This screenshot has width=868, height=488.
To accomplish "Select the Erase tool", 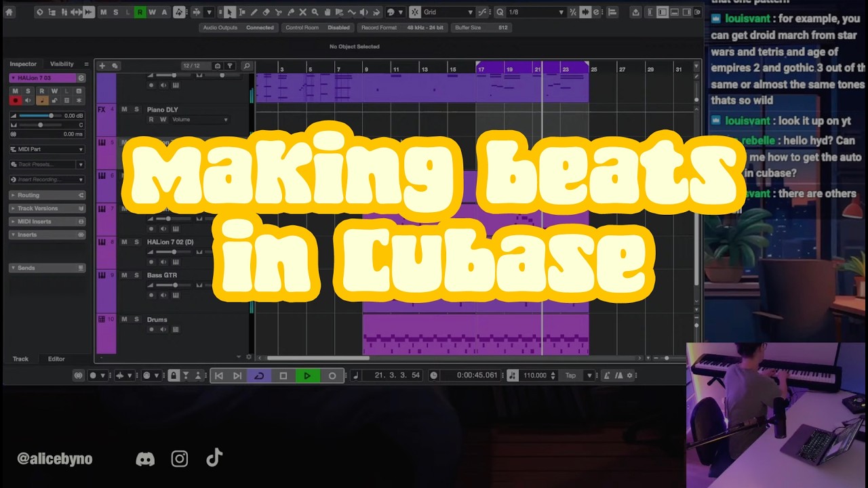I will tap(266, 12).
